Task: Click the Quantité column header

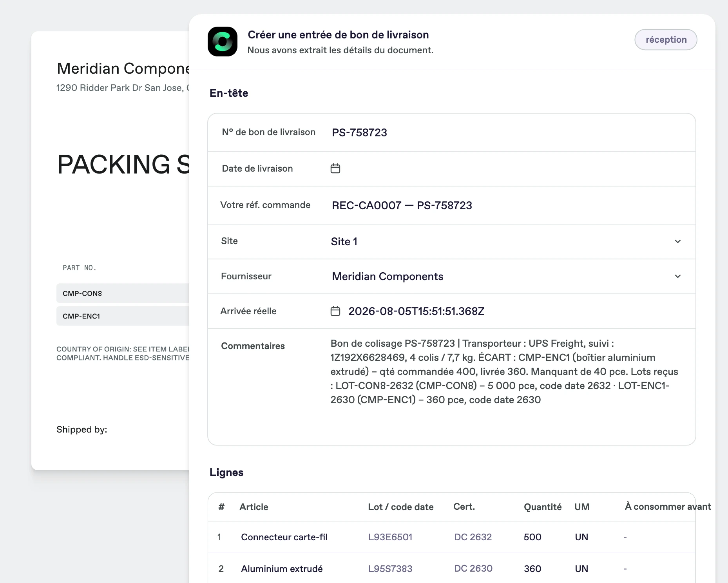Action: (x=543, y=507)
